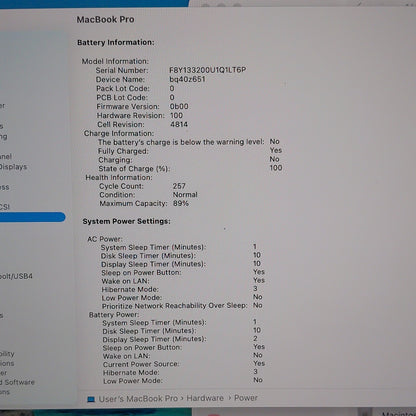The image size is (416, 416).
Task: Select User's MacBook Pro in the path bar
Action: 138,398
